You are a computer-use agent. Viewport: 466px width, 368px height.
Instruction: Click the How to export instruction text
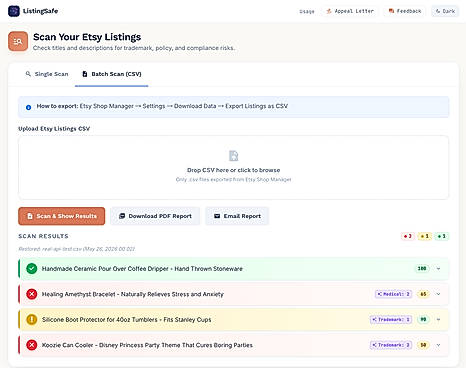click(x=162, y=106)
